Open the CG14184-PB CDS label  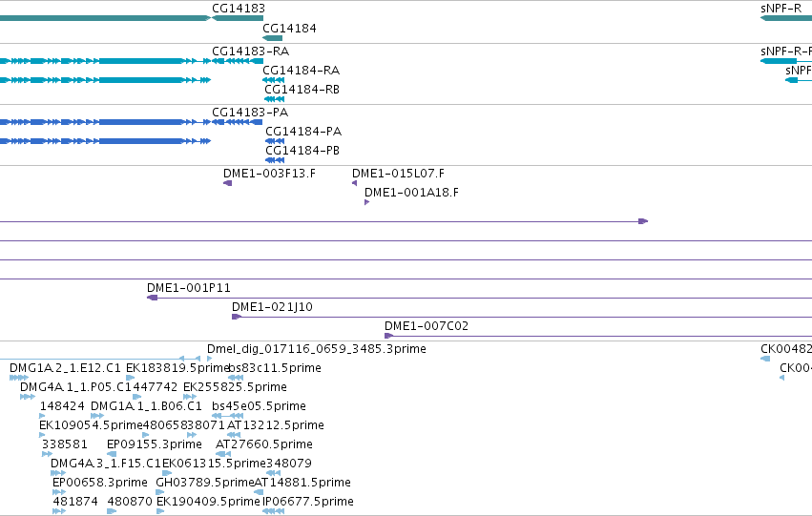pyautogui.click(x=302, y=151)
